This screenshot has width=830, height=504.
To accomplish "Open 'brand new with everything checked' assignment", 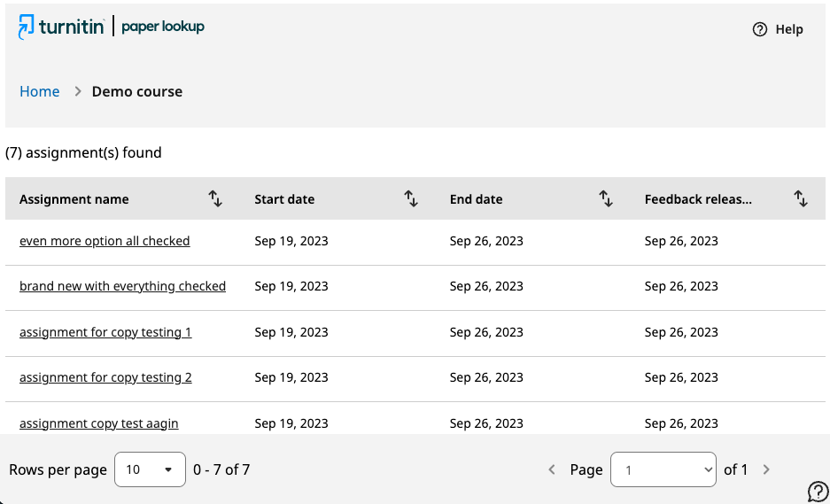I will (123, 286).
